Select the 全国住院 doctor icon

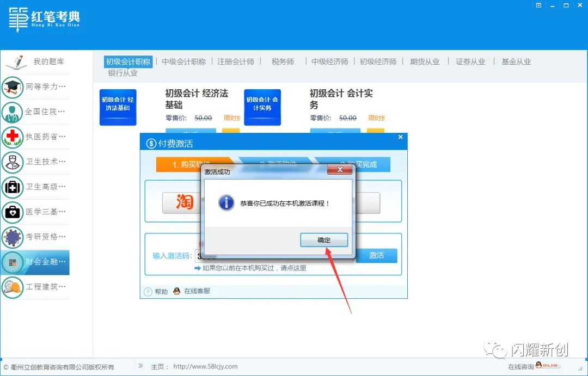pos(13,112)
